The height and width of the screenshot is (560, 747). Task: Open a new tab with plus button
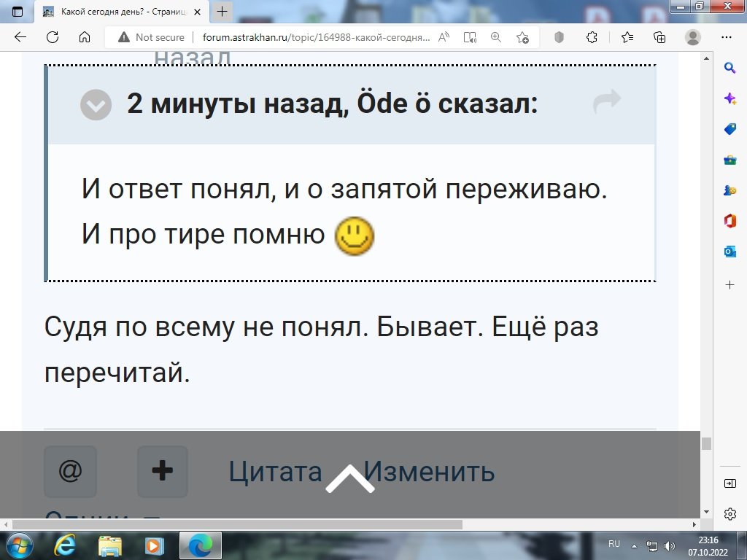[222, 11]
